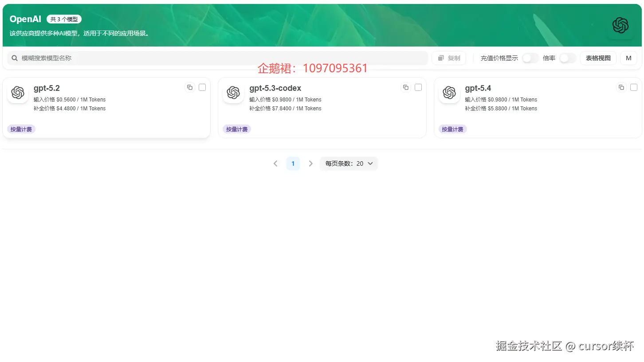Click the 复制 copy button
The image size is (644, 362).
pos(449,58)
